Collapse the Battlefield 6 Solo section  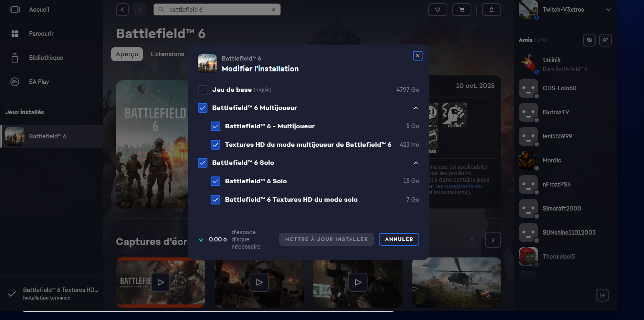[x=416, y=163]
